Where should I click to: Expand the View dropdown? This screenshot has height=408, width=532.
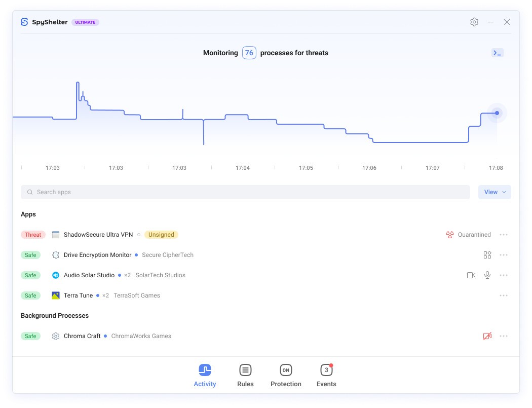(x=495, y=192)
